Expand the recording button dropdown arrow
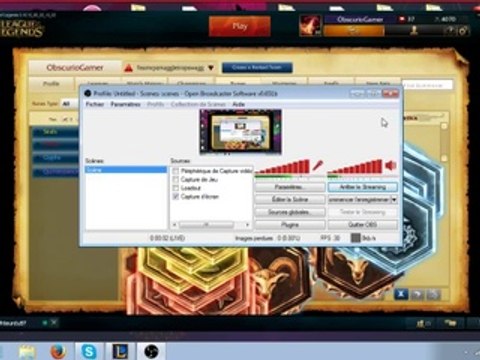This screenshot has height=360, width=480. tap(394, 200)
